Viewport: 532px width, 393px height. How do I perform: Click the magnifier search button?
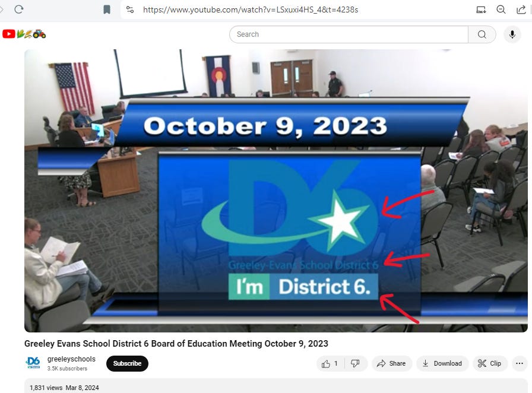click(482, 34)
